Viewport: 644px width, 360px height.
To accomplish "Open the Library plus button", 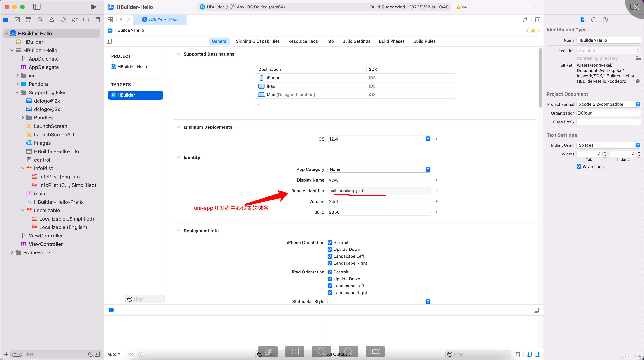I will click(x=536, y=7).
